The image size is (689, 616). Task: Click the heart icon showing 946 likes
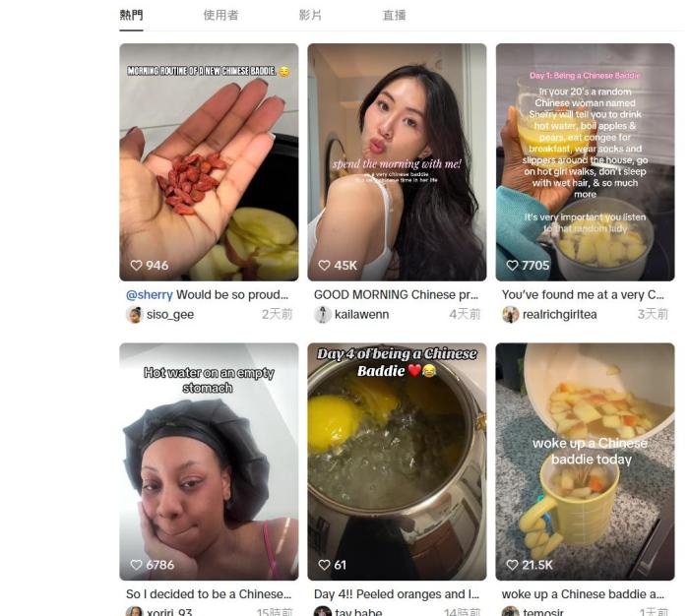(137, 266)
